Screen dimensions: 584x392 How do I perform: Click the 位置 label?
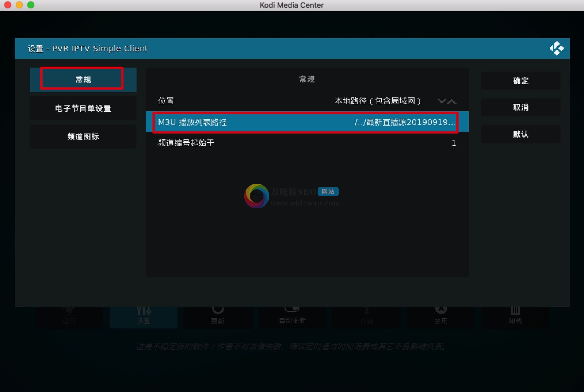click(x=166, y=101)
